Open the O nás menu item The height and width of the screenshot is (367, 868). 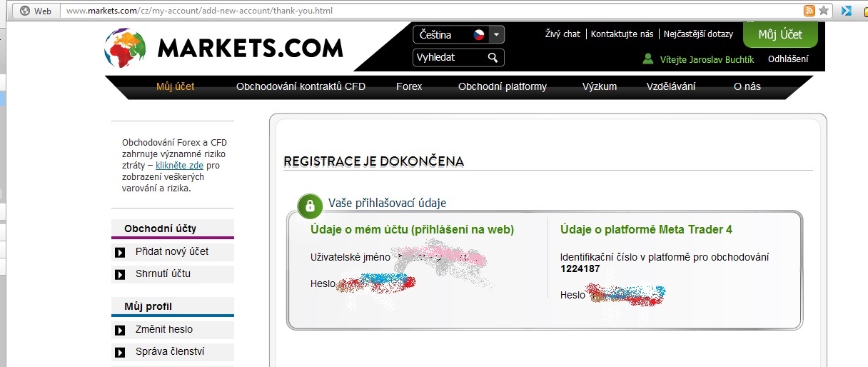(x=747, y=86)
